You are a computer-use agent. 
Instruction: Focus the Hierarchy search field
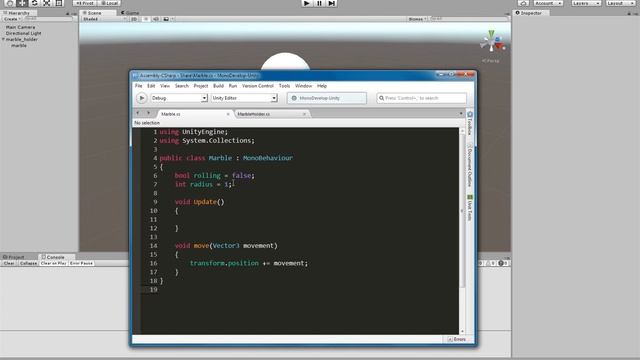tap(48, 19)
